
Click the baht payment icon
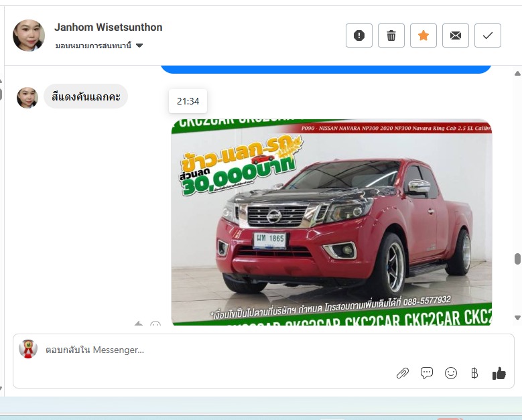(474, 373)
